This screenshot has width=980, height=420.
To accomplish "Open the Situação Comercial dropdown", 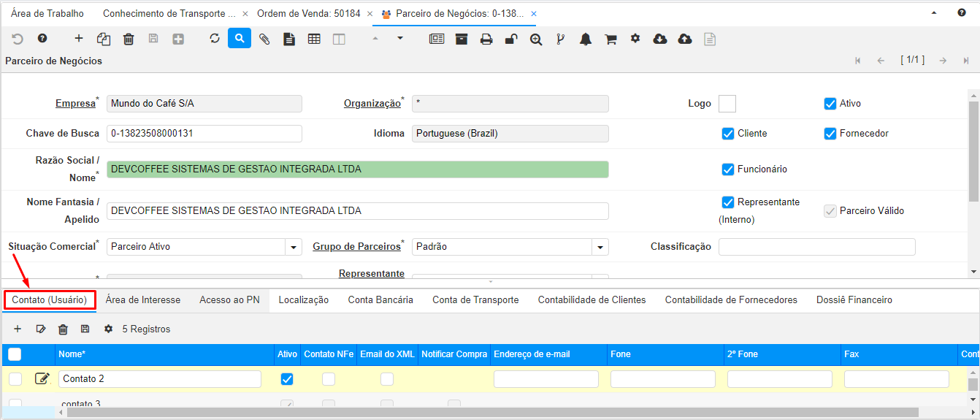I will click(294, 247).
